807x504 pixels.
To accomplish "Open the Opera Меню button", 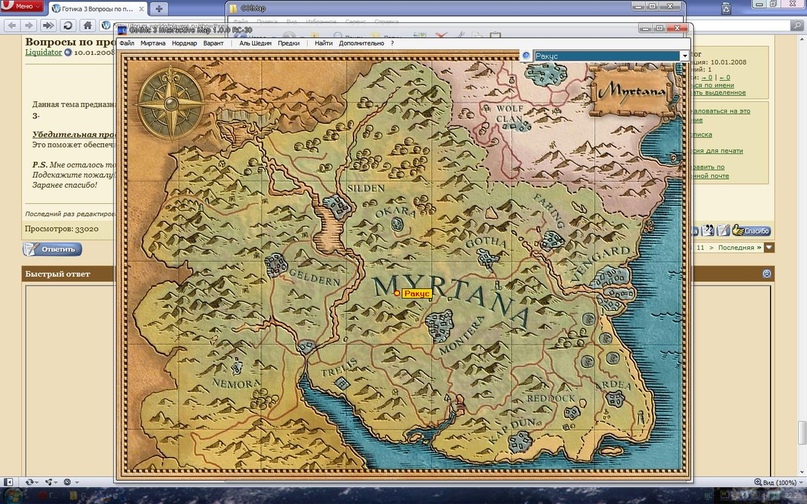I will (20, 7).
